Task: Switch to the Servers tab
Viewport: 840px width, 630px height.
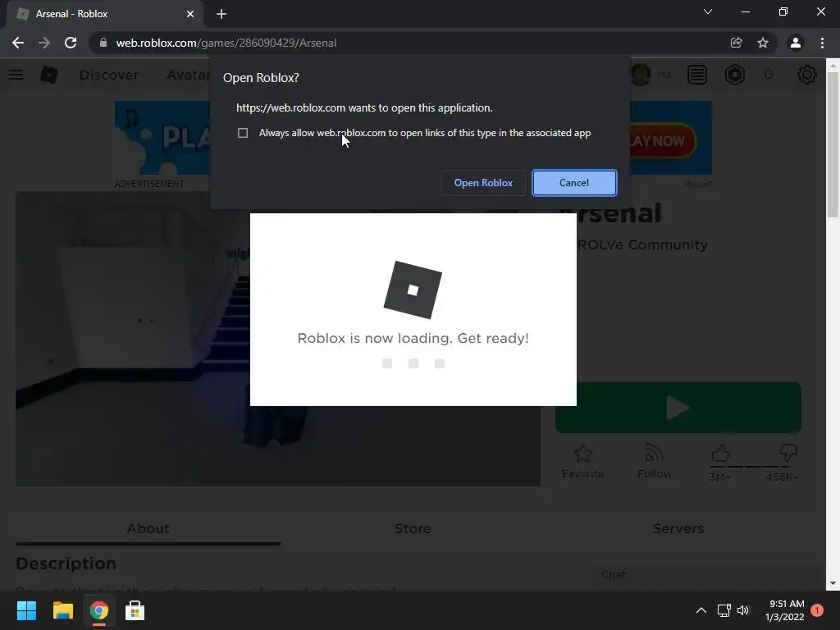Action: tap(678, 529)
